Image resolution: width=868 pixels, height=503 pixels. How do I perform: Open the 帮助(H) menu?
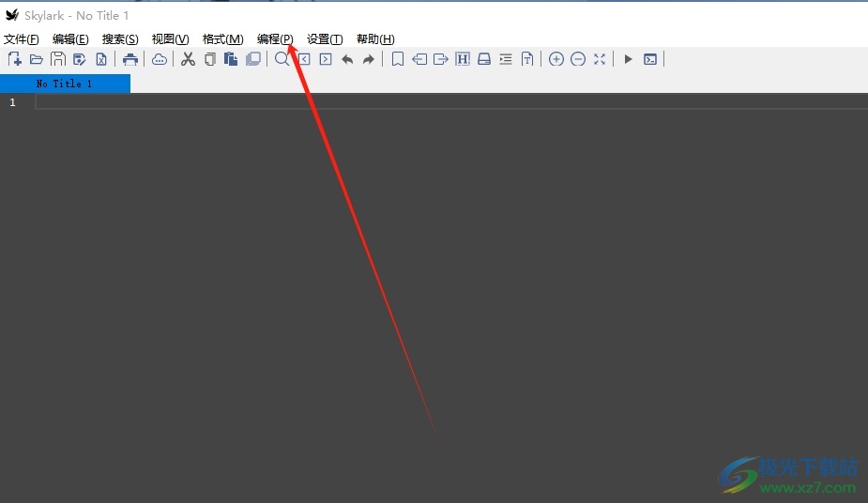point(375,39)
